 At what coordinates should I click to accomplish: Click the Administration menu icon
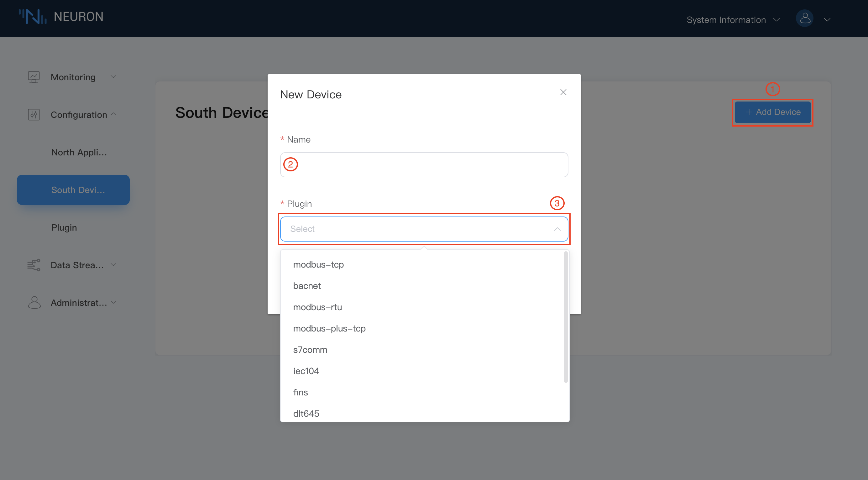34,302
